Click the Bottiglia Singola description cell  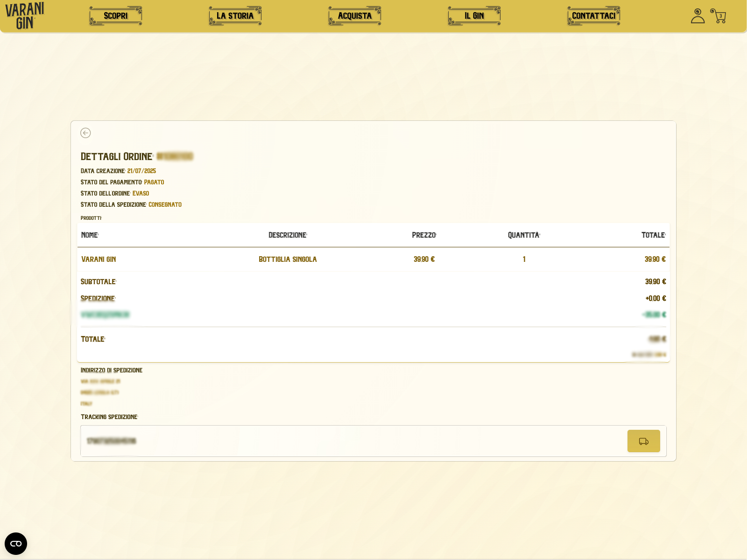288,259
